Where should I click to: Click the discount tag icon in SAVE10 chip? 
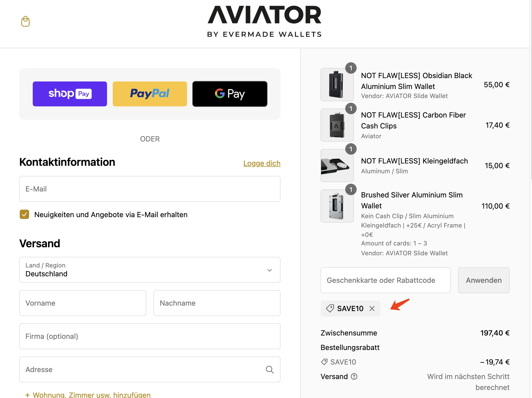point(330,308)
